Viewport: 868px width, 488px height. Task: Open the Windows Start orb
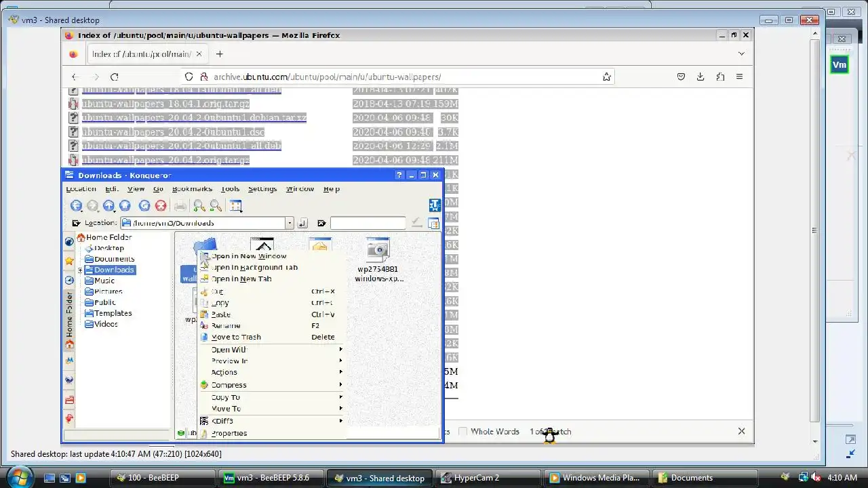pos(19,476)
